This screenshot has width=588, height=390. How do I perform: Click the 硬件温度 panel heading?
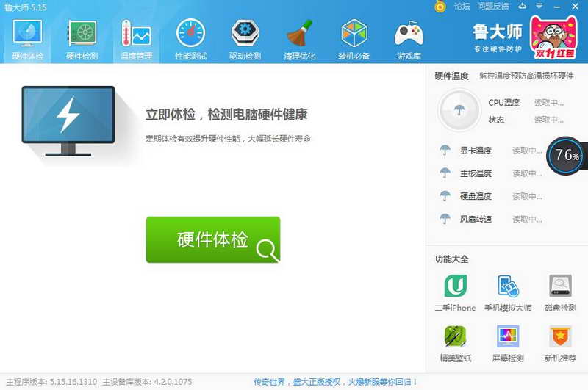(451, 76)
